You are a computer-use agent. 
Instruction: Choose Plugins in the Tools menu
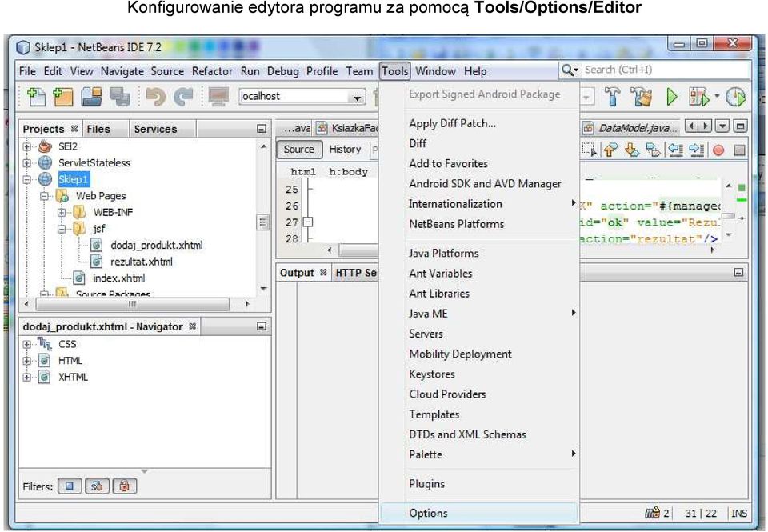click(479, 483)
